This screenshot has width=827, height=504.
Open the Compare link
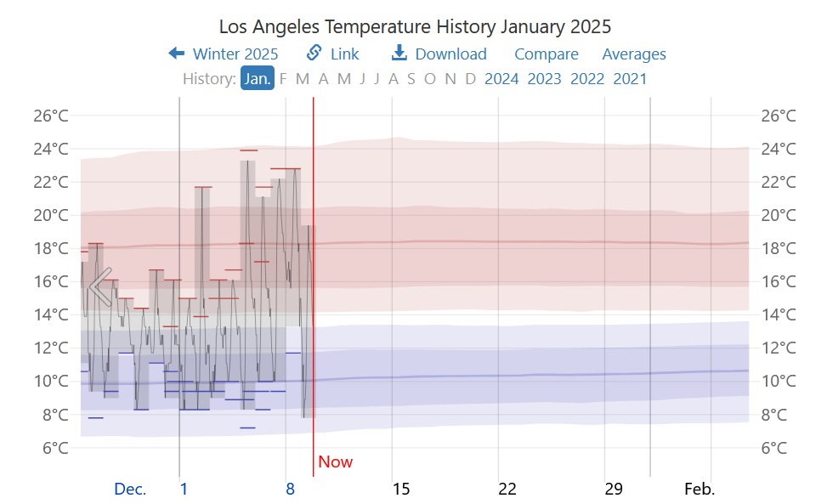pyautogui.click(x=546, y=54)
